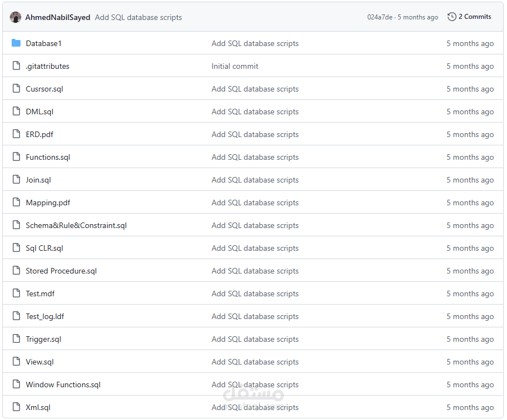View commit hash 024a7de

379,17
